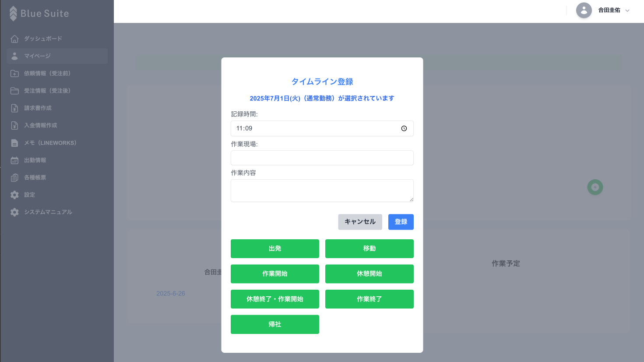Select the 休憩開始 green button
Screen dimensions: 644x362
(370, 274)
